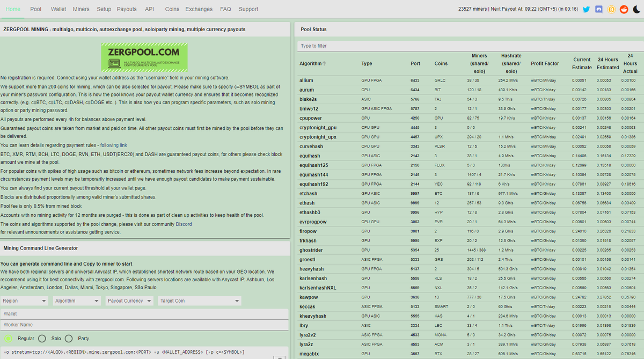This screenshot has width=644, height=359.
Task: Click the orange Bitcoin icon
Action: point(611,9)
